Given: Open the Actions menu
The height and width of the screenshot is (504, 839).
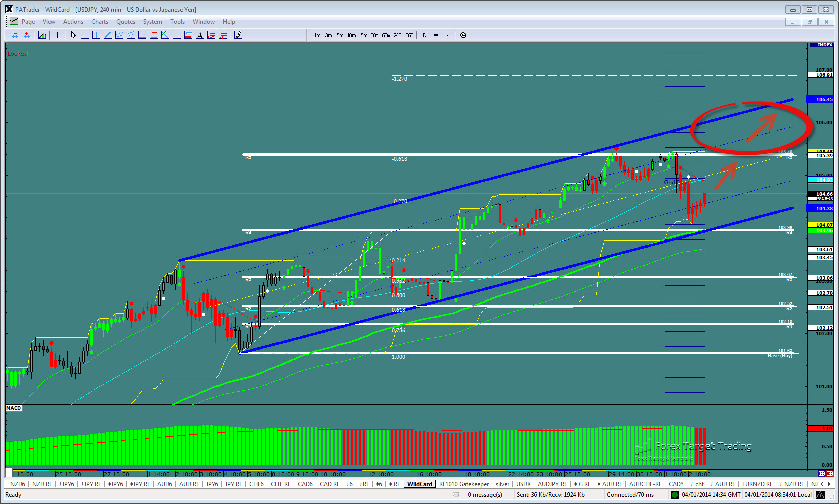Looking at the screenshot, I should (x=73, y=22).
